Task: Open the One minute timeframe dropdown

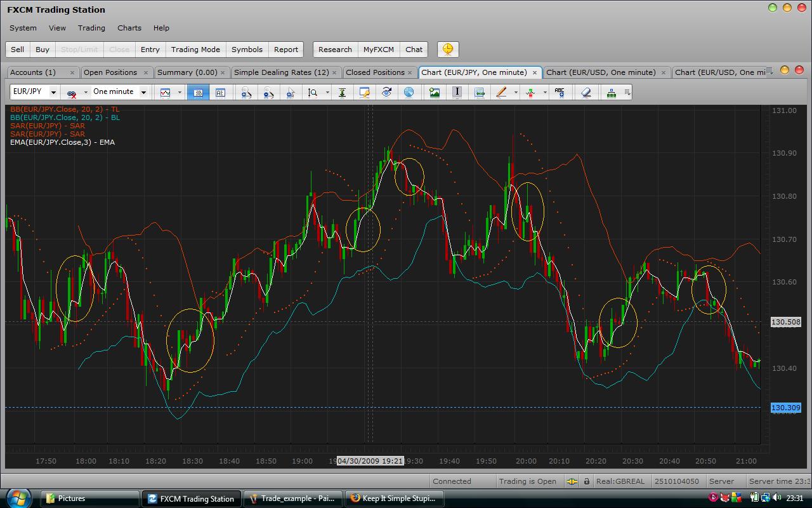Action: tap(143, 93)
